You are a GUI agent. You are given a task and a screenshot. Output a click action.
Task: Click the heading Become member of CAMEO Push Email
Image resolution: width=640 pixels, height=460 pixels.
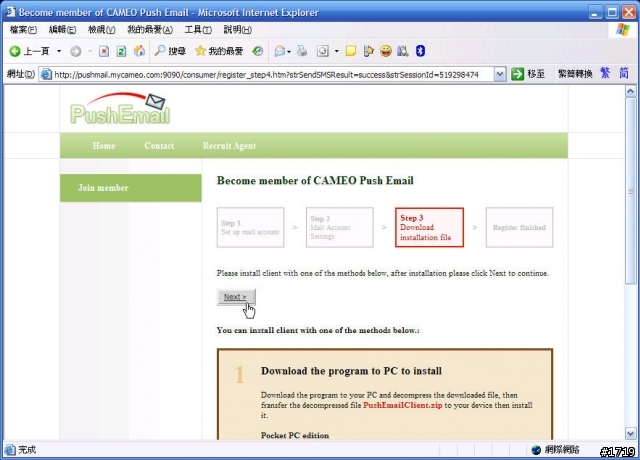click(x=315, y=180)
